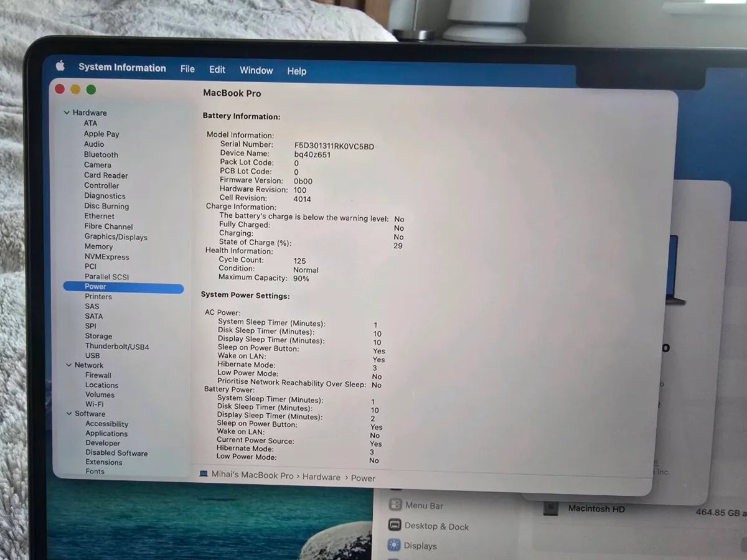Click the System Power Settings heading
The height and width of the screenshot is (560, 747).
(x=245, y=296)
